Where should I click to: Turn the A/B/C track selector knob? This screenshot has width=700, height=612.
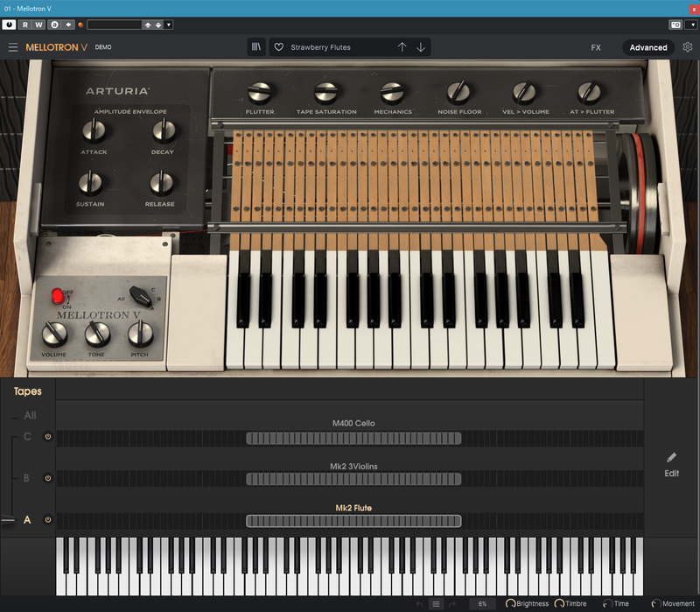click(141, 296)
